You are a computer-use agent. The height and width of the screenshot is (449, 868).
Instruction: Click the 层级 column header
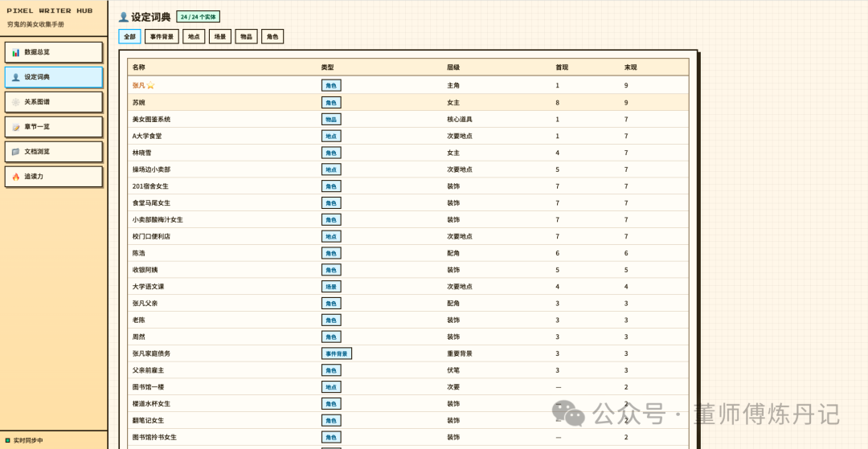tap(453, 67)
